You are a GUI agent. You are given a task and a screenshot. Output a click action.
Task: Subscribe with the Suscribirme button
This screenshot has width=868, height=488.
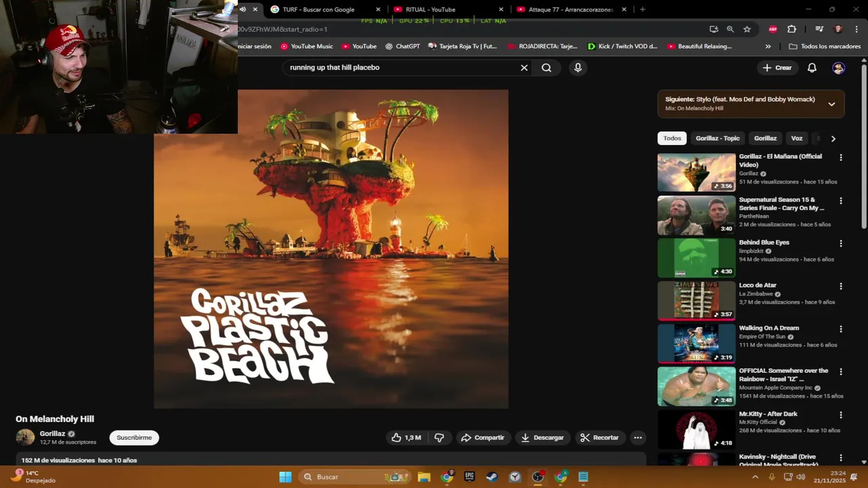(x=134, y=438)
